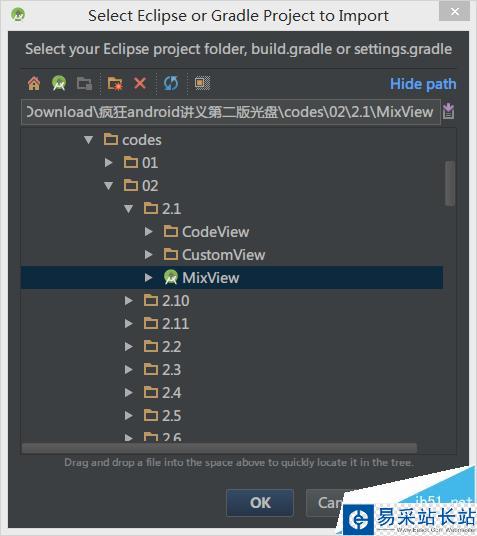Click the module directory toolbar icon

[x=84, y=83]
